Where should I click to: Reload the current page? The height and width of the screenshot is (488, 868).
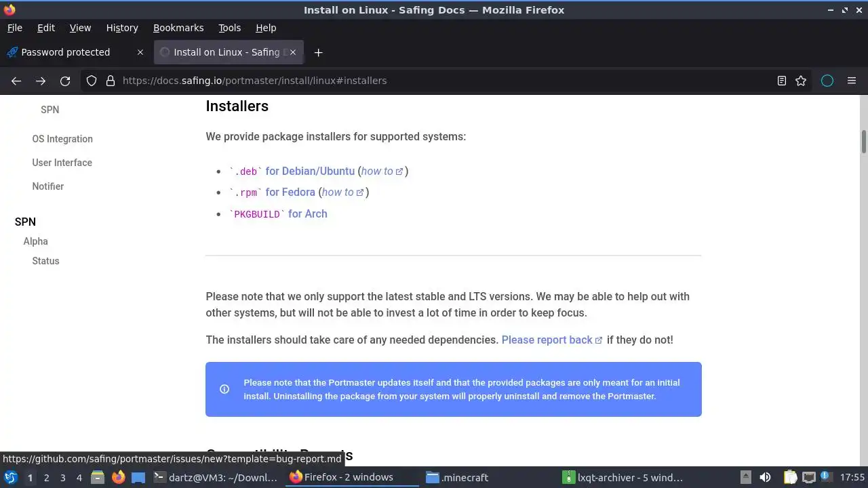65,81
